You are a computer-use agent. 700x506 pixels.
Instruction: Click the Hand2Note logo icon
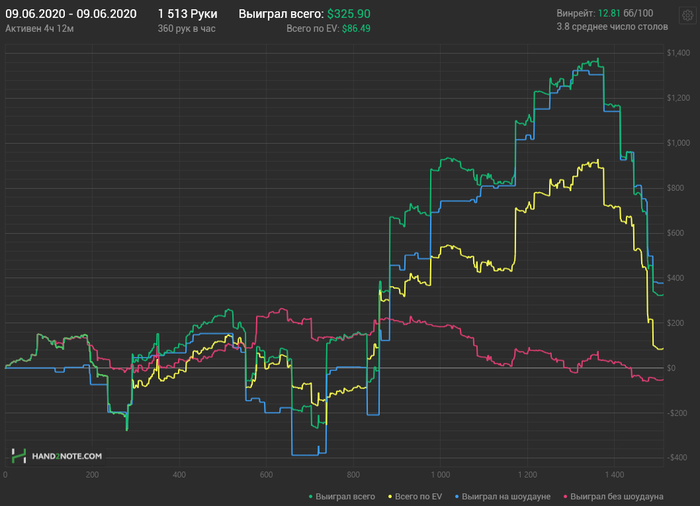click(x=19, y=456)
